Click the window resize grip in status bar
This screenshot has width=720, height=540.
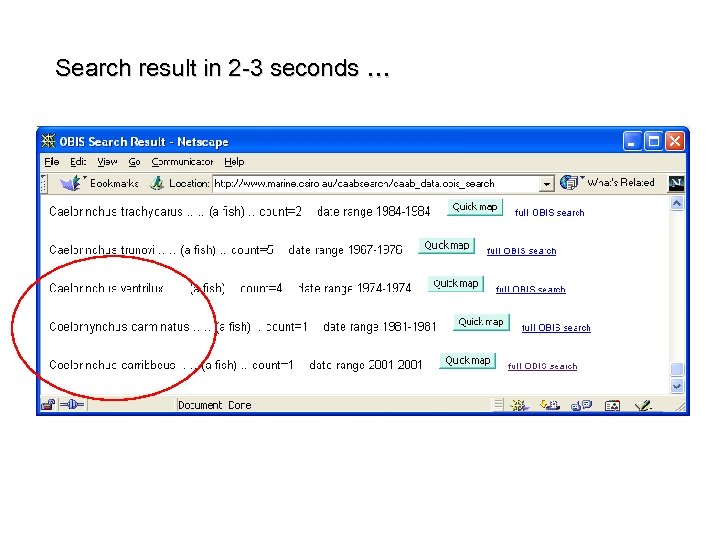pos(680,406)
